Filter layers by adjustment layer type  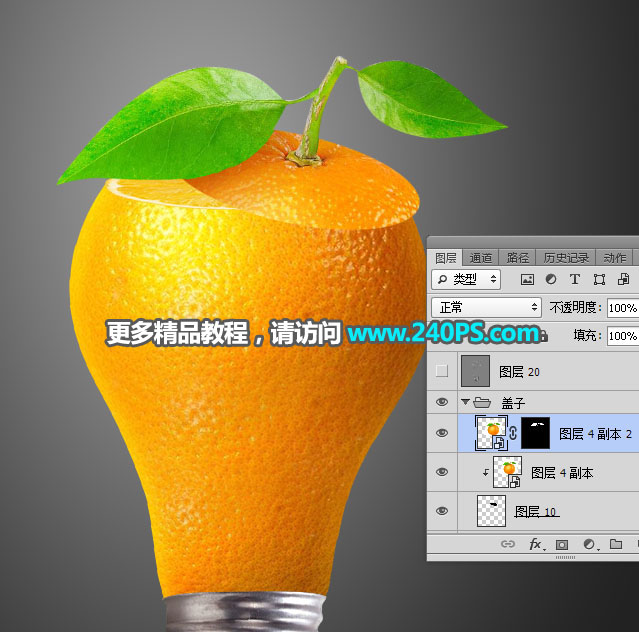[551, 280]
